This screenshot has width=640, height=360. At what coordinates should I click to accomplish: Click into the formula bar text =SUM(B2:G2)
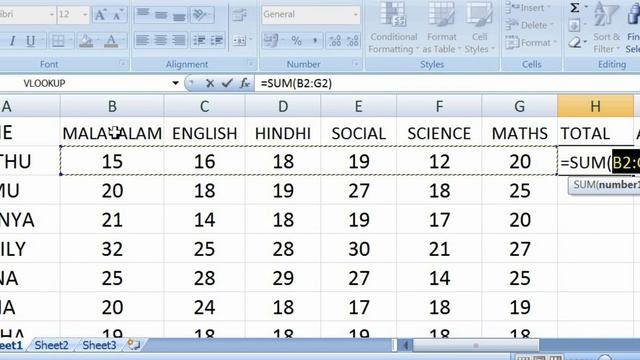(296, 83)
